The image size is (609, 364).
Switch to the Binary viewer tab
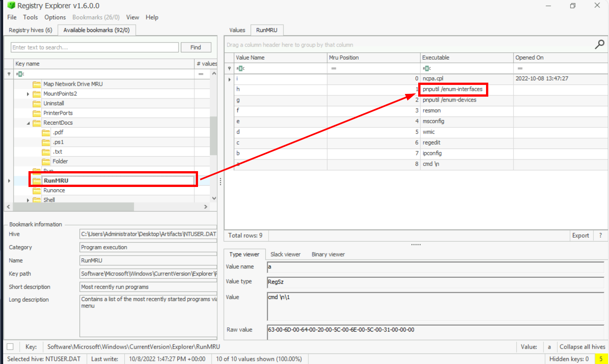328,254
